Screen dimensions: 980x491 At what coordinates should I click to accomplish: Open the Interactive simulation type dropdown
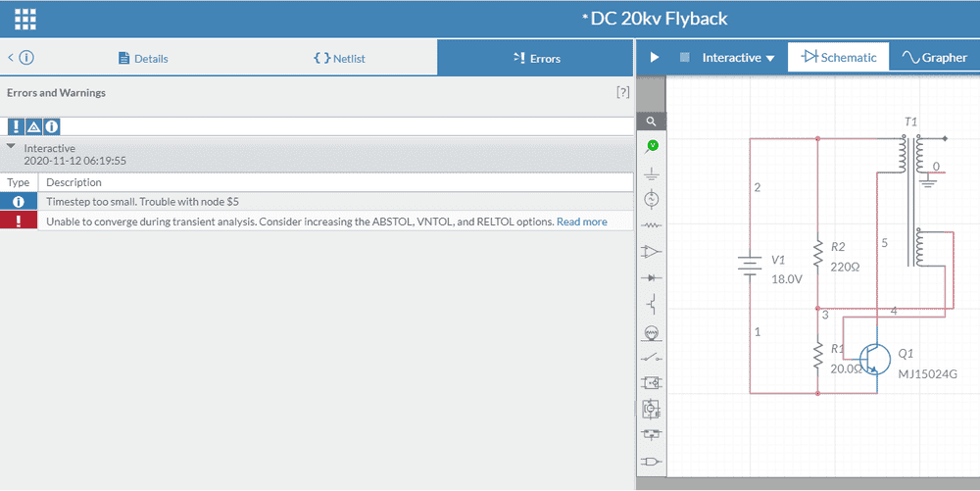point(738,58)
